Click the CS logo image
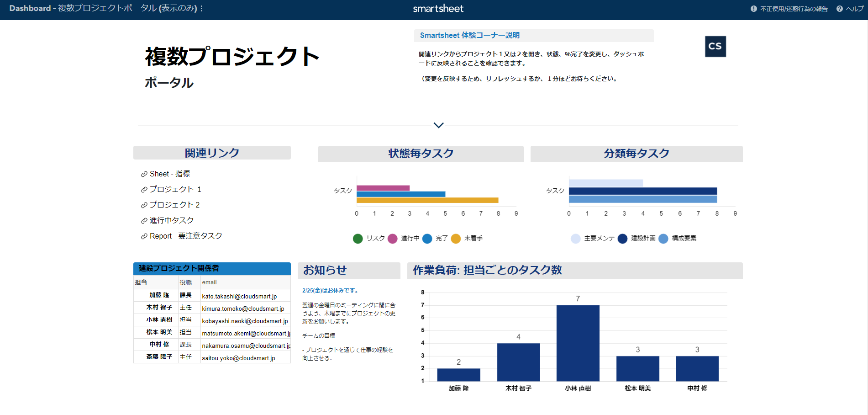This screenshot has height=415, width=868. 715,46
